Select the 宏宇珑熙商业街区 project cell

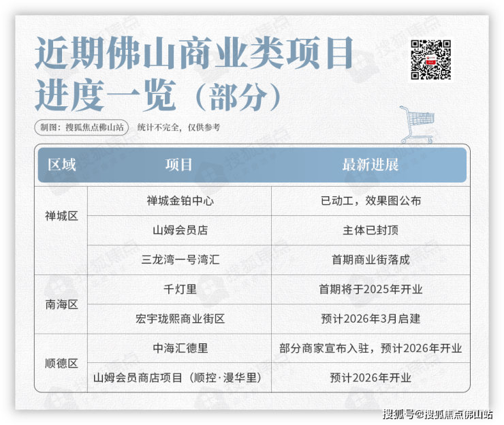180,319
